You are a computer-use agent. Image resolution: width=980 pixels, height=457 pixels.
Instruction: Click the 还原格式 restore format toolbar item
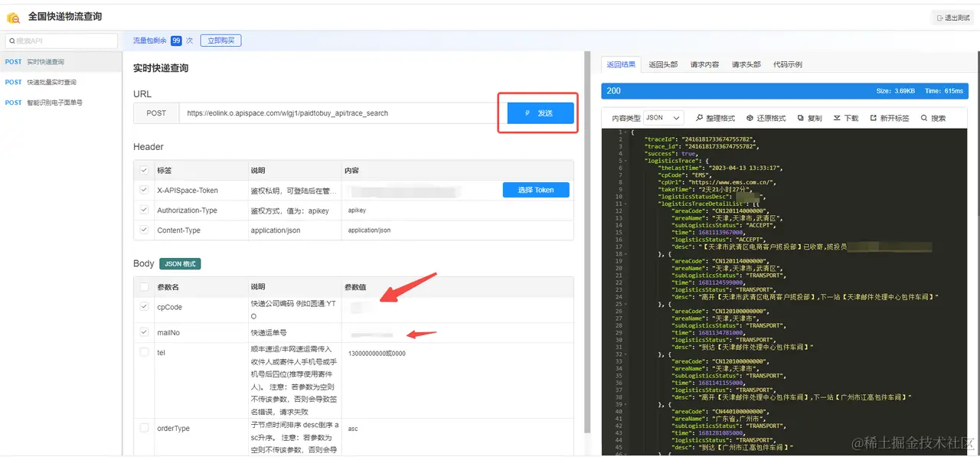(x=766, y=118)
